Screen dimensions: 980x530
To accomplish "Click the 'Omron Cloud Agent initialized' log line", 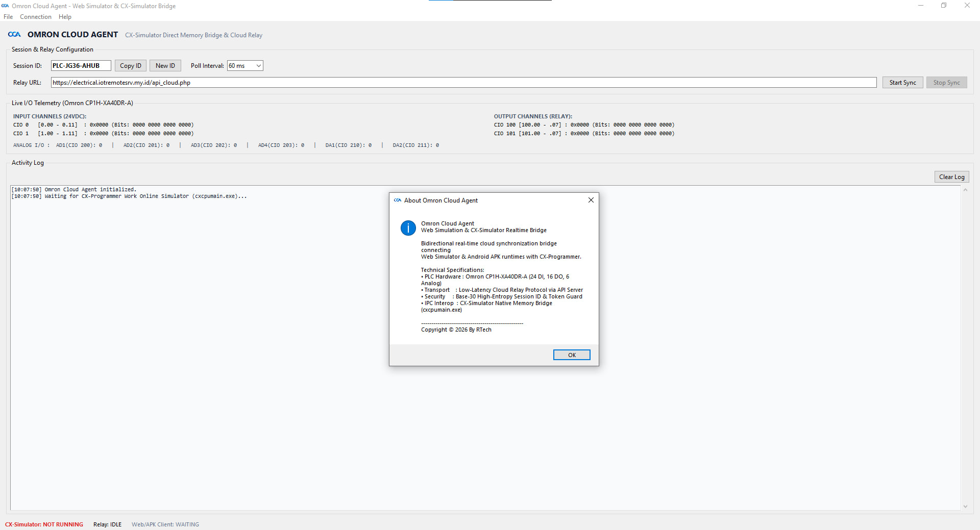I will coord(74,189).
